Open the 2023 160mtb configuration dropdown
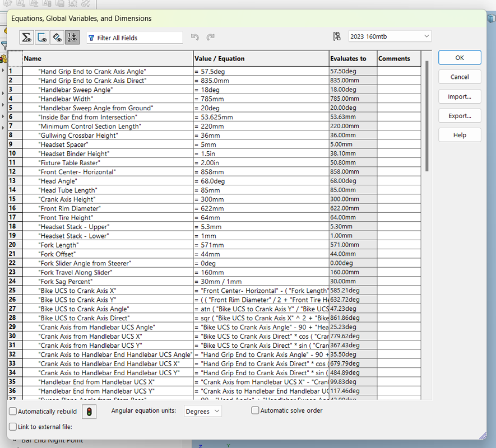 390,36
